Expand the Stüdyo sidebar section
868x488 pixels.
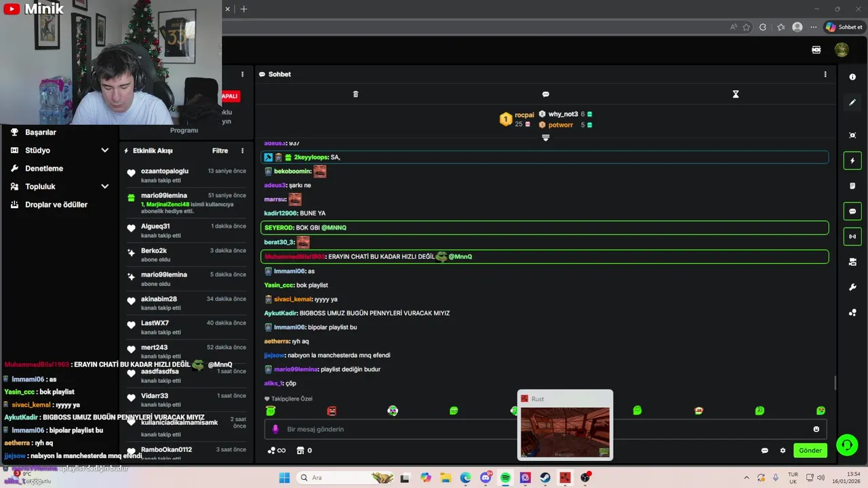tap(104, 150)
